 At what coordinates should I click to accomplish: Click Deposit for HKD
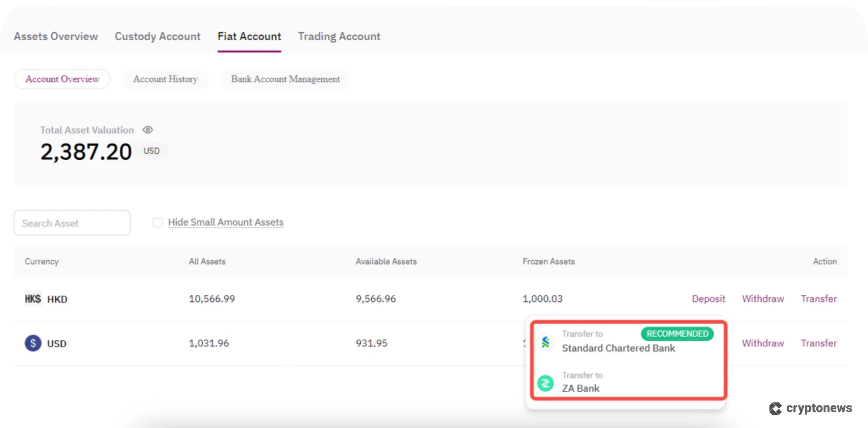[x=708, y=299]
